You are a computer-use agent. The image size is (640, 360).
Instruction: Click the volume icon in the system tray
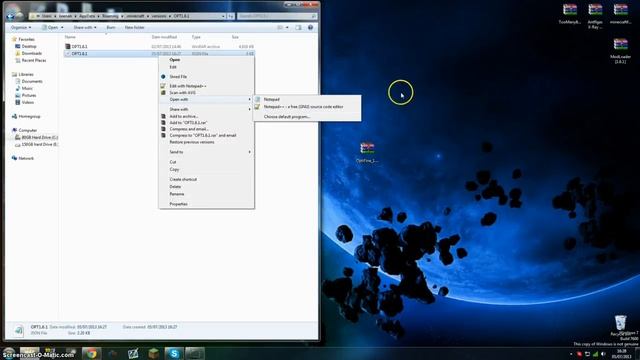pyautogui.click(x=603, y=354)
